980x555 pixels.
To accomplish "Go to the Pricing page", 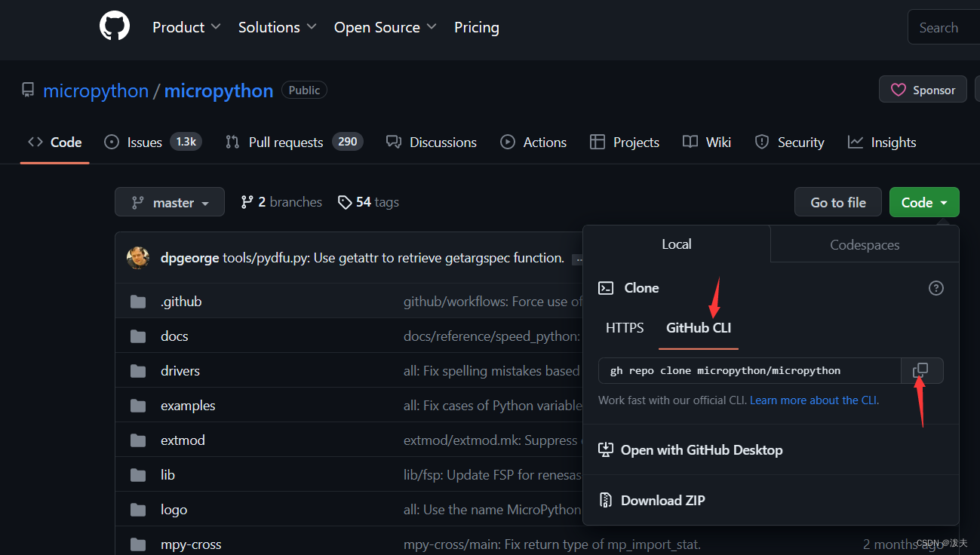I will pyautogui.click(x=477, y=27).
